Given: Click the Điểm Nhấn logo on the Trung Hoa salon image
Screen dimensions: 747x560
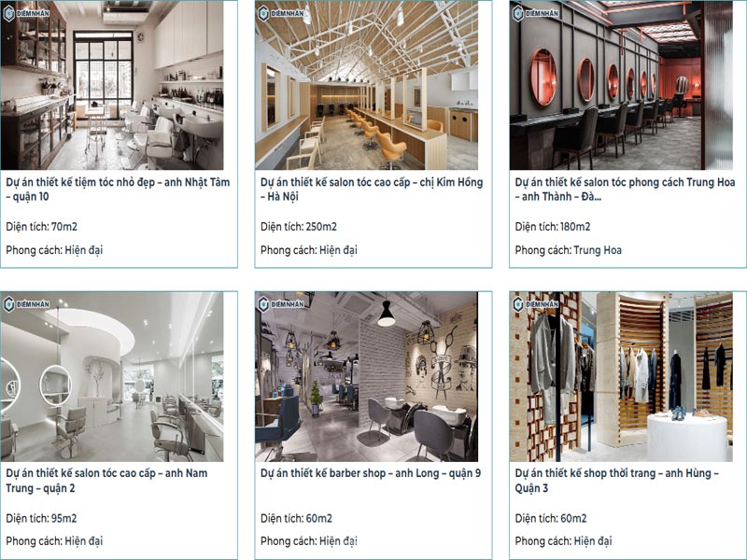Looking at the screenshot, I should (x=535, y=13).
